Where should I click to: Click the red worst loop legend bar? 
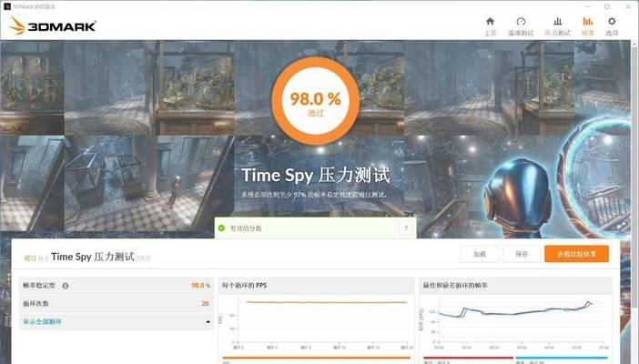coord(468,358)
